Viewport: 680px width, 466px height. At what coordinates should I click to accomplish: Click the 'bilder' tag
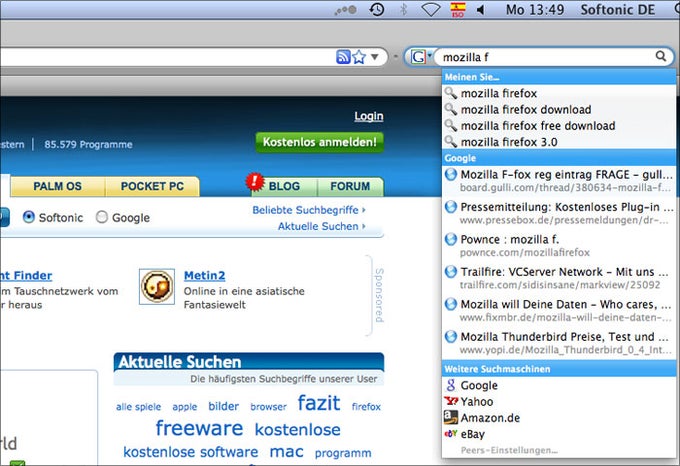(x=223, y=406)
